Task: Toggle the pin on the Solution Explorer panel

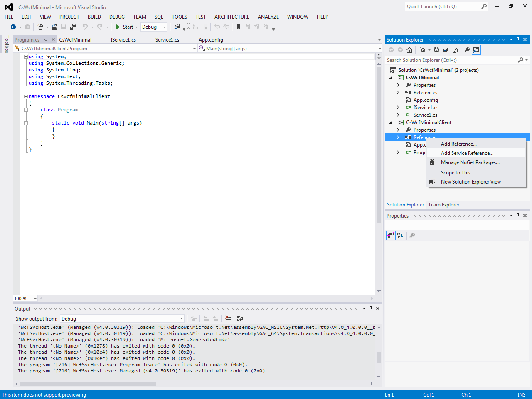Action: click(x=517, y=39)
